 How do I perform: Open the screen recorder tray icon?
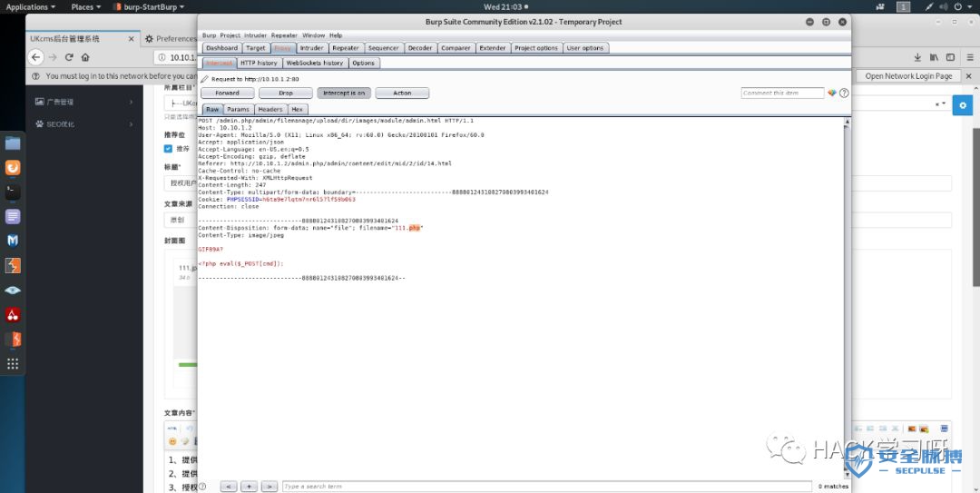coord(880,7)
